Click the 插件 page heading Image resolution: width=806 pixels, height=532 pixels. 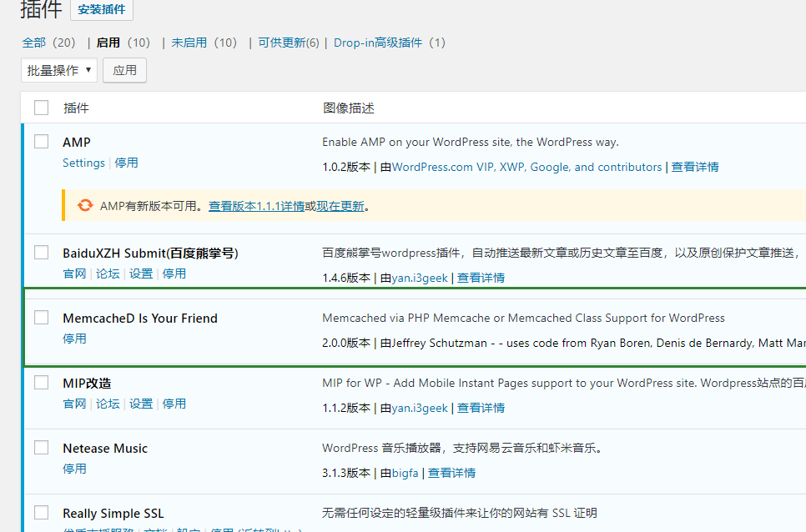pos(41,9)
